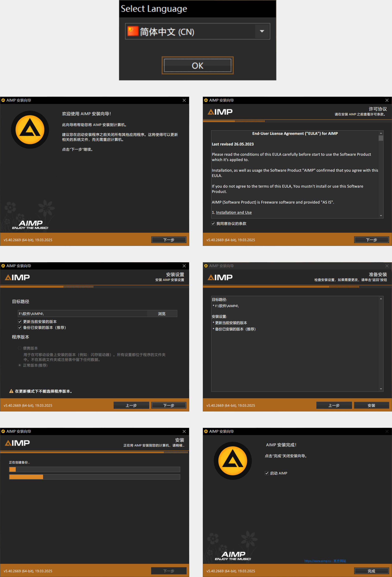Click Last revised 26.05.2023 text

(233, 144)
